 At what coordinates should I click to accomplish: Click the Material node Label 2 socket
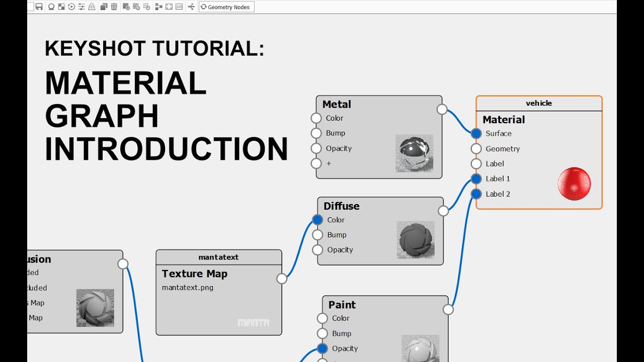coord(476,194)
